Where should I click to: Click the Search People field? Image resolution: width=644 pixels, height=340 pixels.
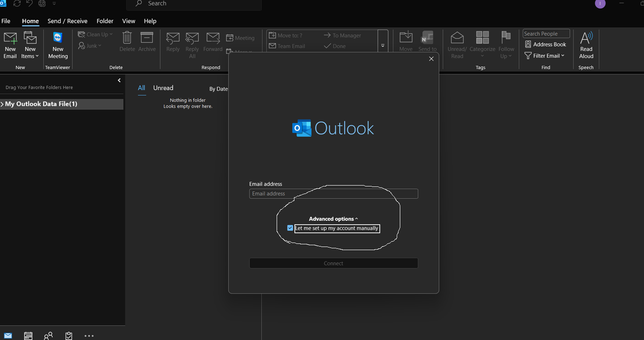pos(546,34)
